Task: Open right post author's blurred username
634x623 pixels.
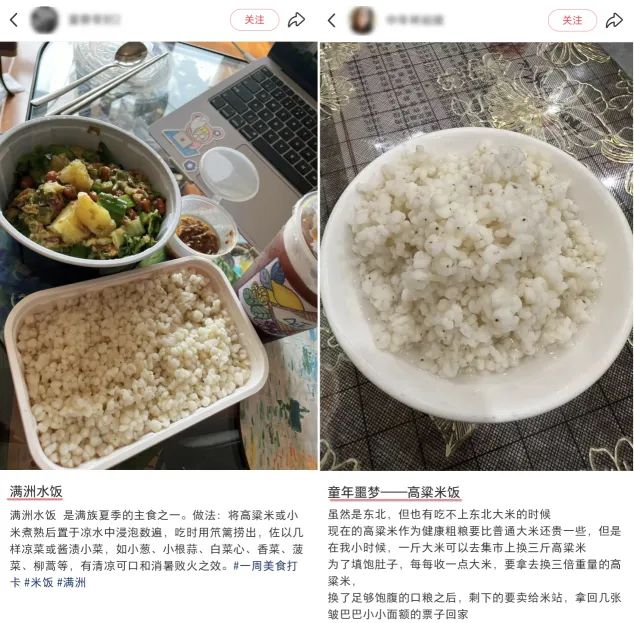Action: point(414,20)
